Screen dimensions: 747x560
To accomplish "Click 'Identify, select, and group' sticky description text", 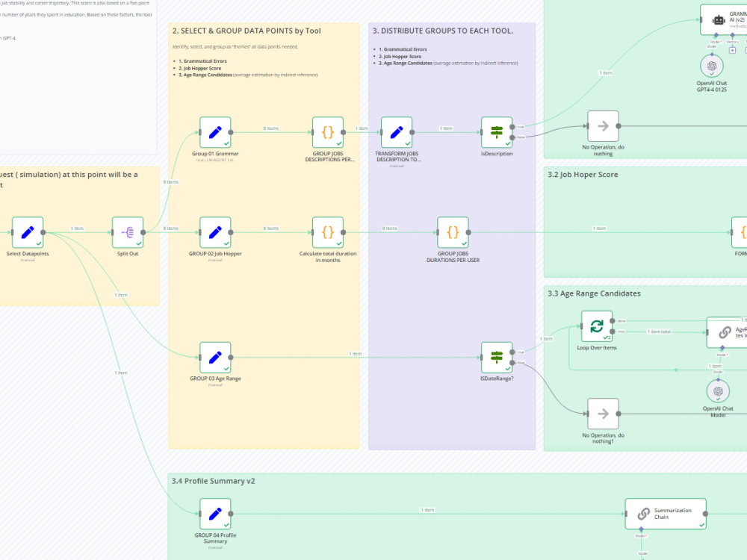I will 235,46.
